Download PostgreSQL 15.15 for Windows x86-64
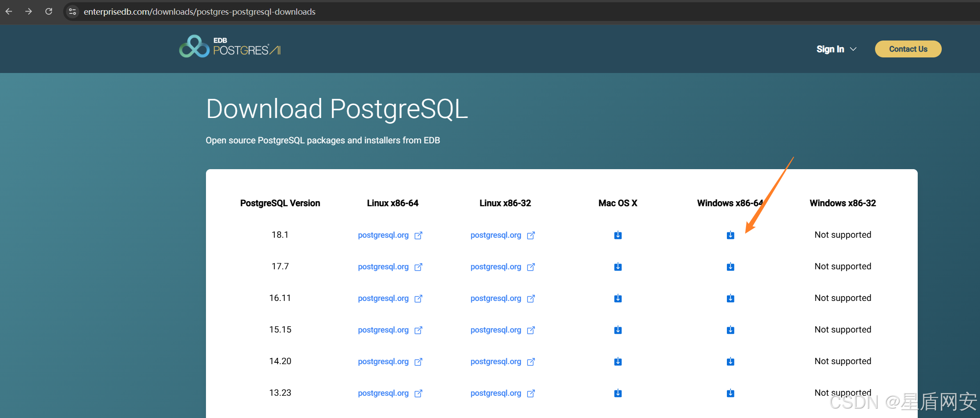 pos(730,330)
